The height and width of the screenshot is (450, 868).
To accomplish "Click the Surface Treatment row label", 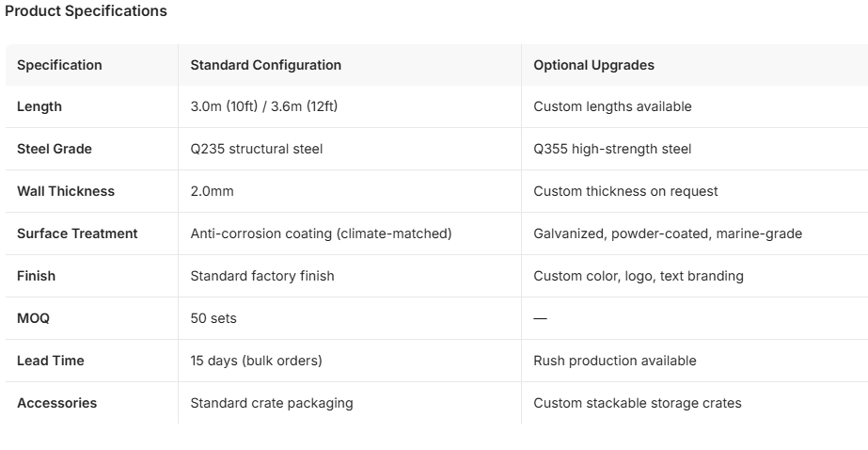I will 77,233.
